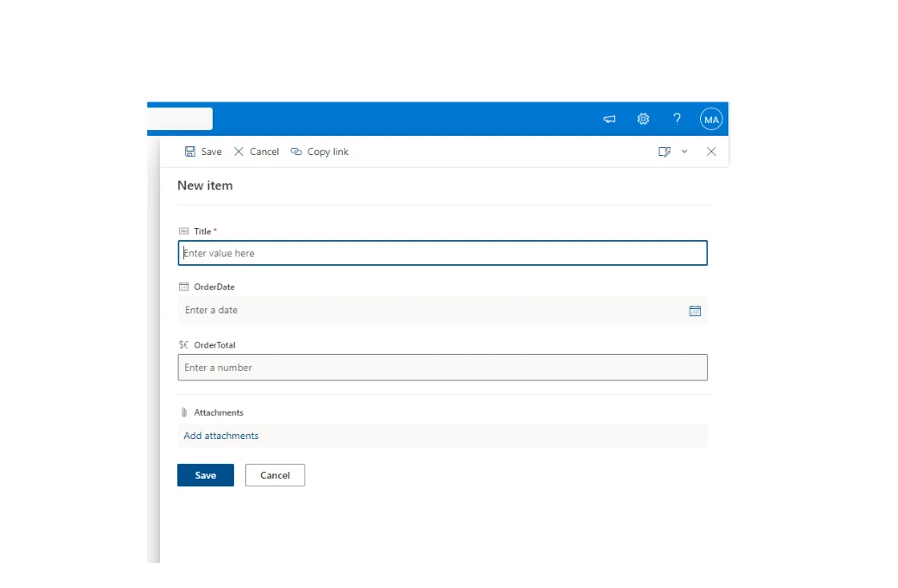Click the Add attachments link
The image size is (898, 588).
221,436
